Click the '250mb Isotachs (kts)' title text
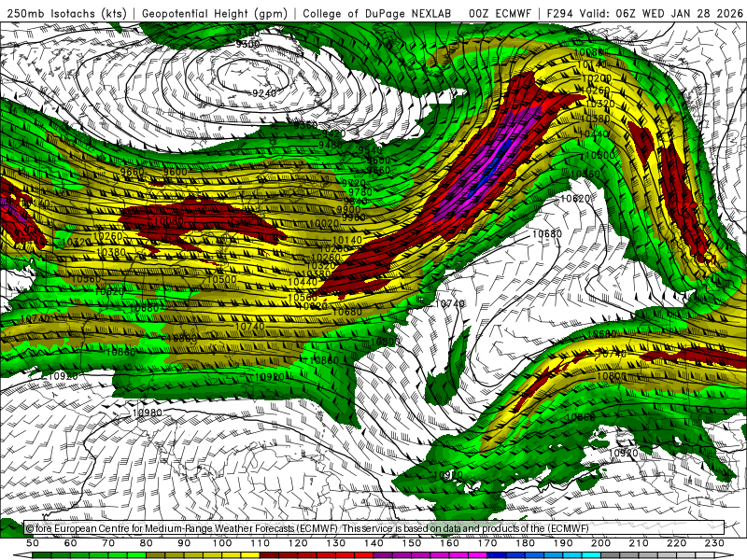Viewport: 747px width, 560px height. pyautogui.click(x=66, y=14)
